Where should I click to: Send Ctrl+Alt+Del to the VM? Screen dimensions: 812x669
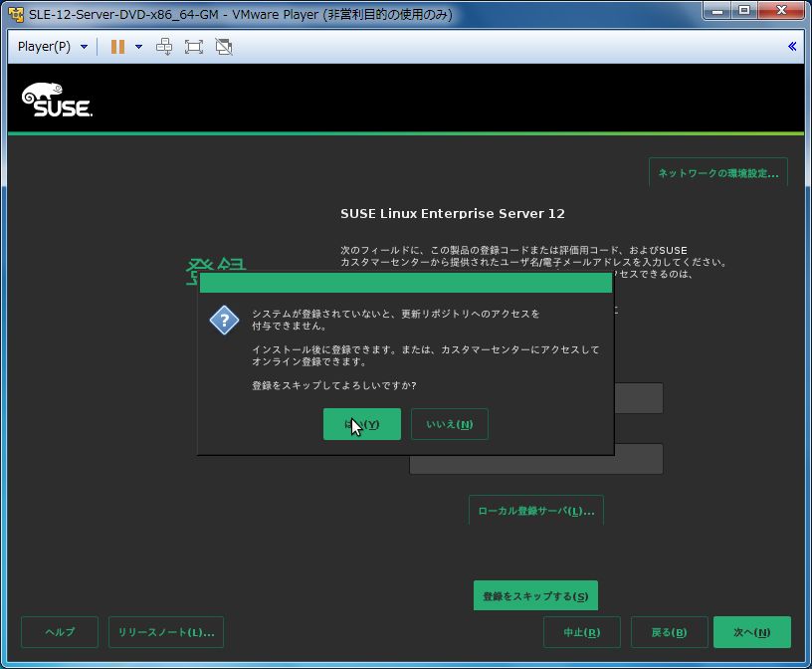tap(164, 47)
